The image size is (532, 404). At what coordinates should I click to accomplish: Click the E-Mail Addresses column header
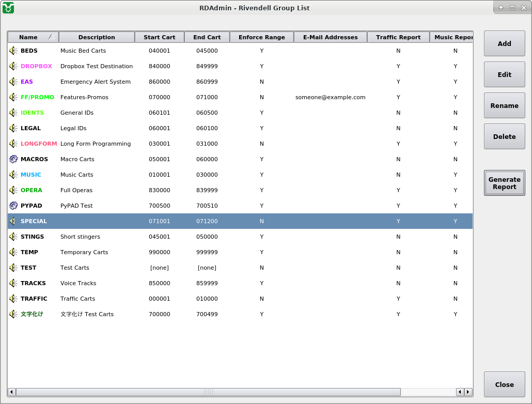click(330, 37)
